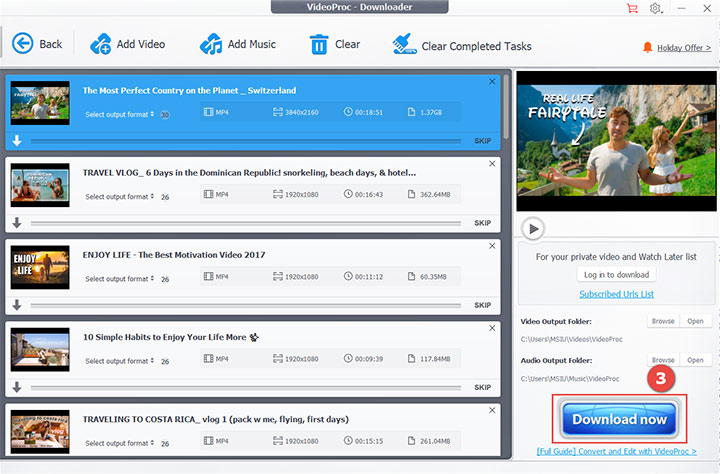Remove the 10 Simple Habits video task
Screen dimensions: 720x474
[x=492, y=327]
